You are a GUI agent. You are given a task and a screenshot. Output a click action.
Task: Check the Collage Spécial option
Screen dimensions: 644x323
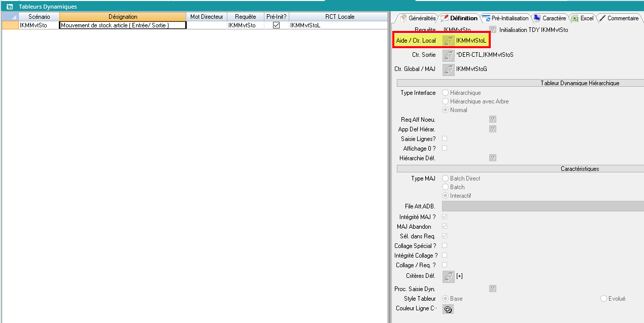[445, 246]
